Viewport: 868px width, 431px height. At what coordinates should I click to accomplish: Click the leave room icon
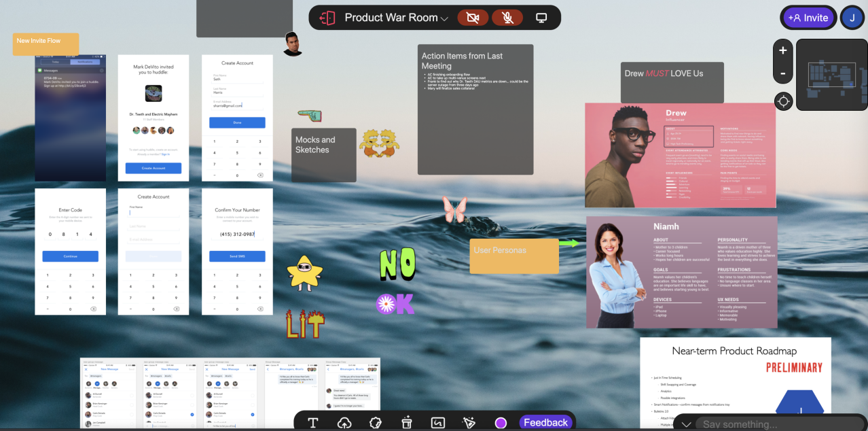(327, 18)
